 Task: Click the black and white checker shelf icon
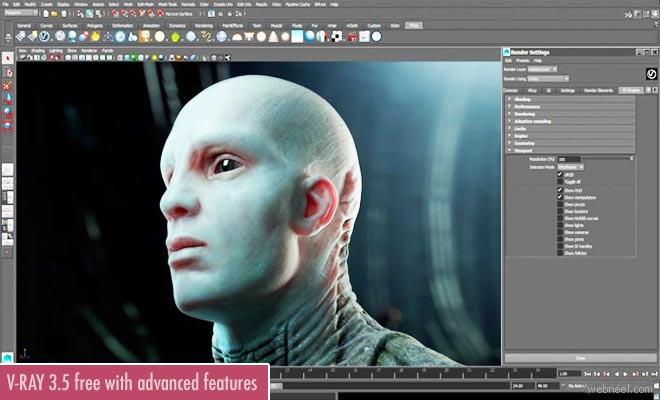tap(336, 37)
